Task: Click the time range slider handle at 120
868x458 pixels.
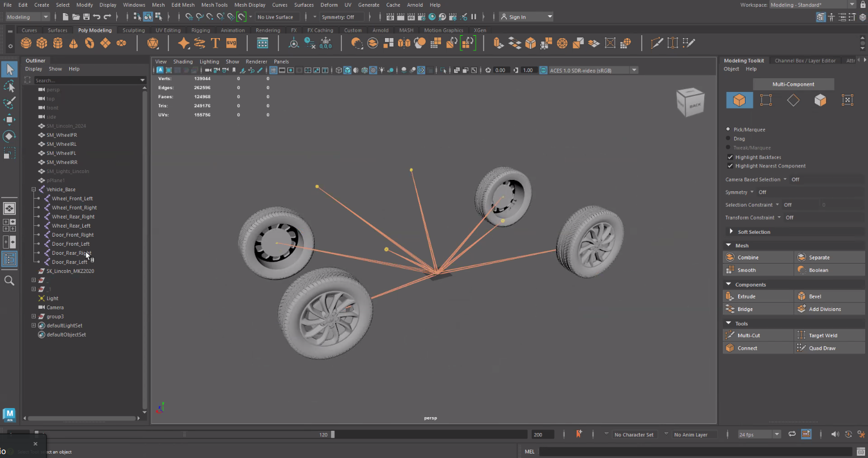Action: pos(333,435)
